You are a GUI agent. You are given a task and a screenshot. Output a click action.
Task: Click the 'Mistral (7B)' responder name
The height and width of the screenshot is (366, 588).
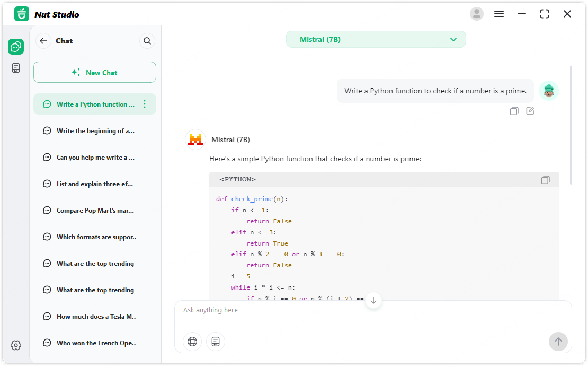coord(230,140)
